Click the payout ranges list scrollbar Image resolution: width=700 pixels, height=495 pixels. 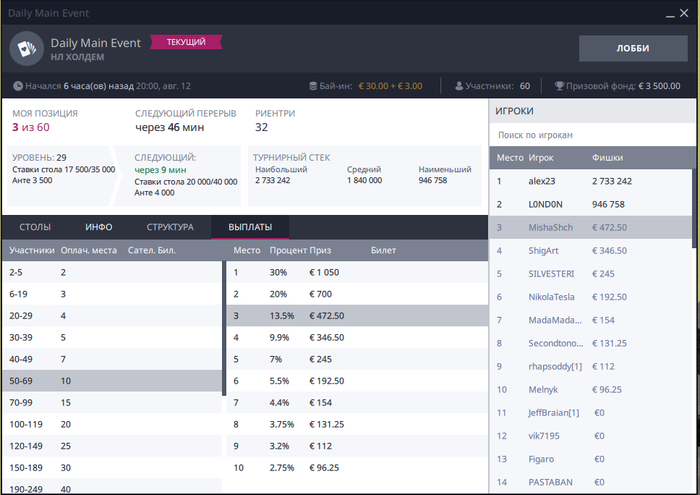[x=224, y=328]
